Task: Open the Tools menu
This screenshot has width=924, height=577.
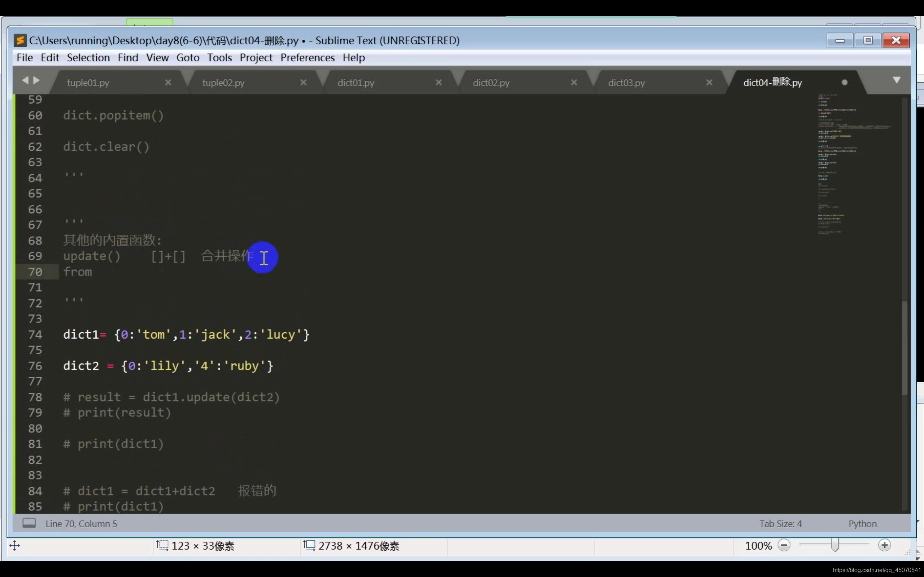Action: [x=219, y=58]
